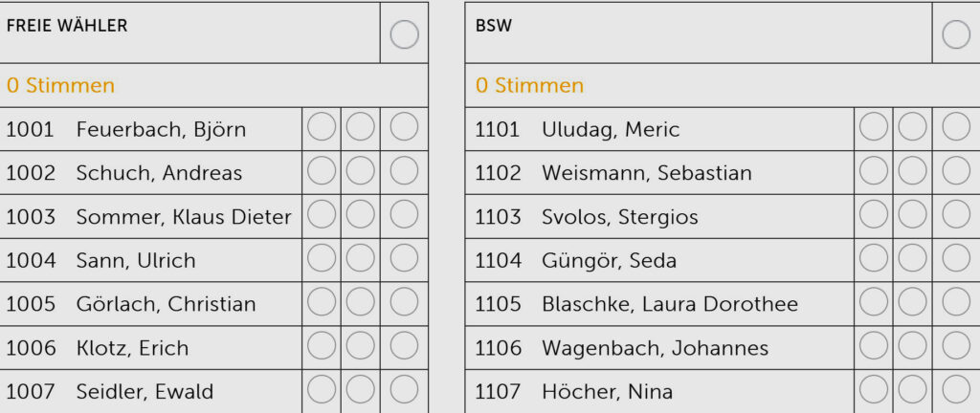Mark third vote circle for Wagenbach, Johannes

955,346
